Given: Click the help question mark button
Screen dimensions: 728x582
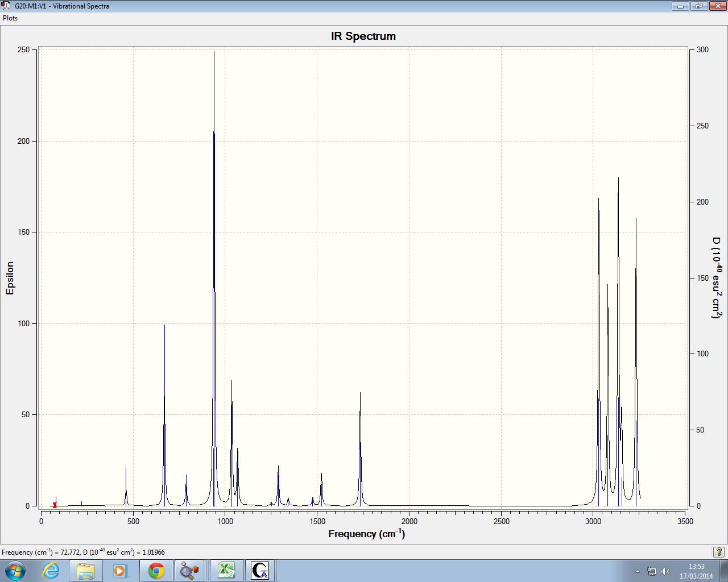Looking at the screenshot, I should [719, 552].
